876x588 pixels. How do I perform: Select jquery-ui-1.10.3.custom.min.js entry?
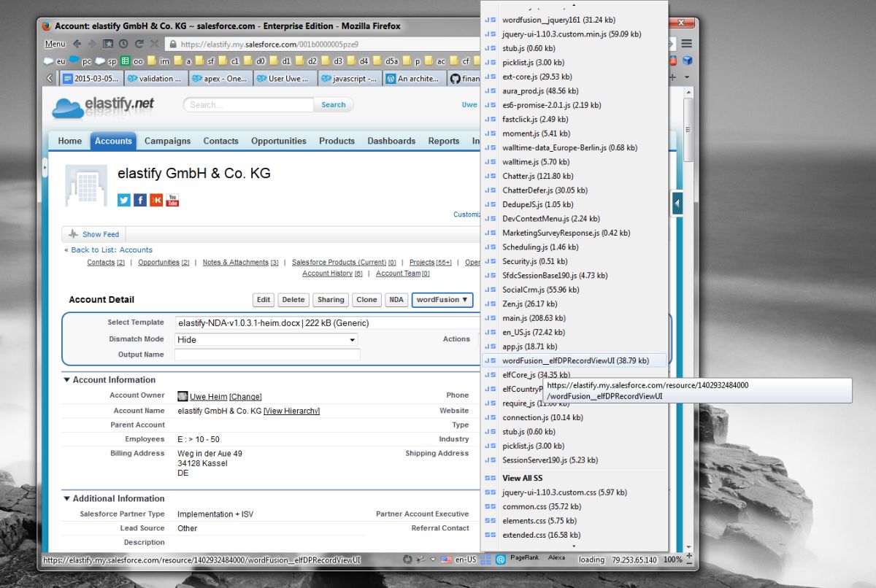point(575,34)
